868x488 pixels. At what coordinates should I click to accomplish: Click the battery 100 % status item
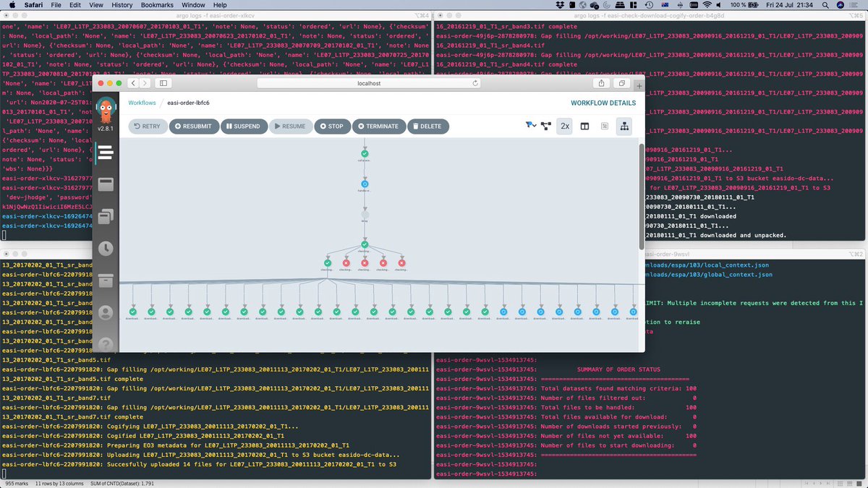pos(745,5)
